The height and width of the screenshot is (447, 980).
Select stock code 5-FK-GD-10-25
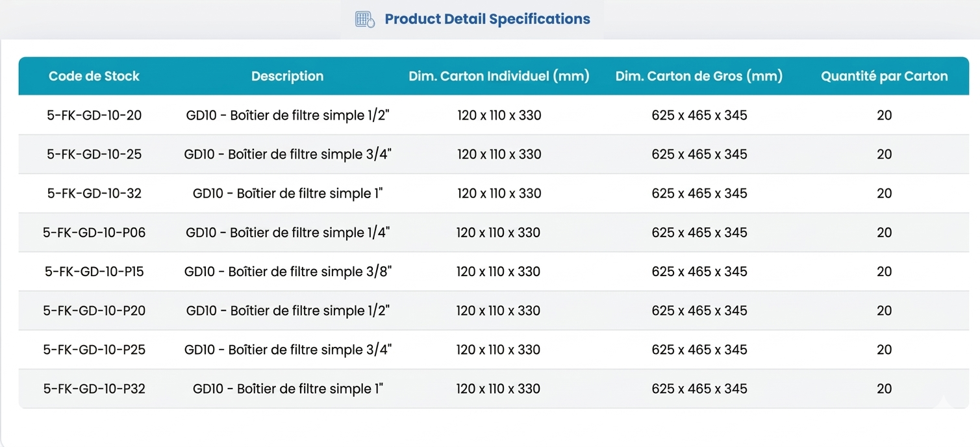pyautogui.click(x=94, y=155)
